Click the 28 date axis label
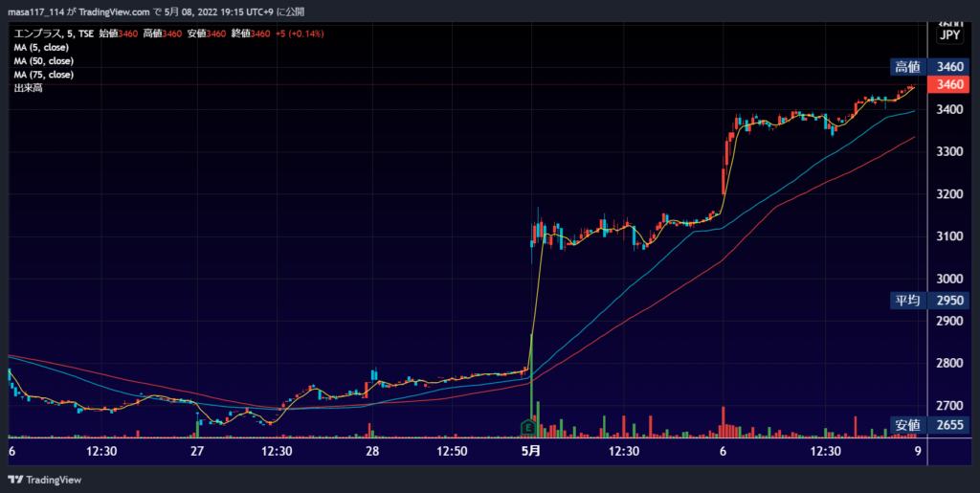Viewport: 980px width, 493px height. click(x=372, y=451)
